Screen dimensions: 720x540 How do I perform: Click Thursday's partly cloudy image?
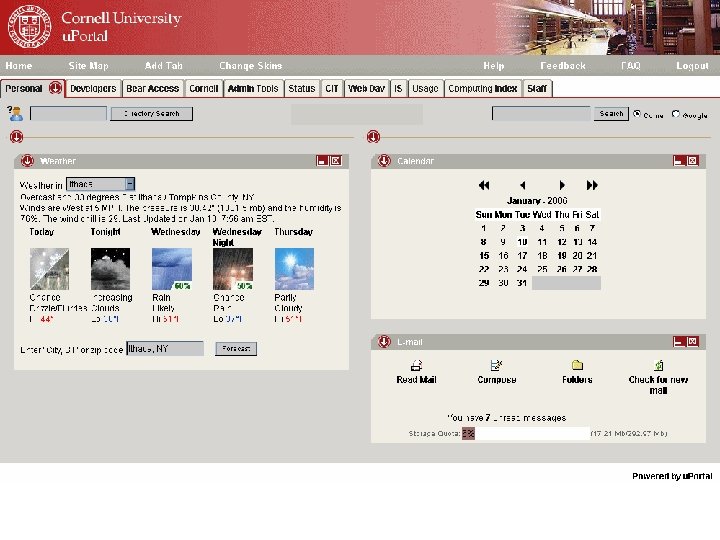(294, 269)
